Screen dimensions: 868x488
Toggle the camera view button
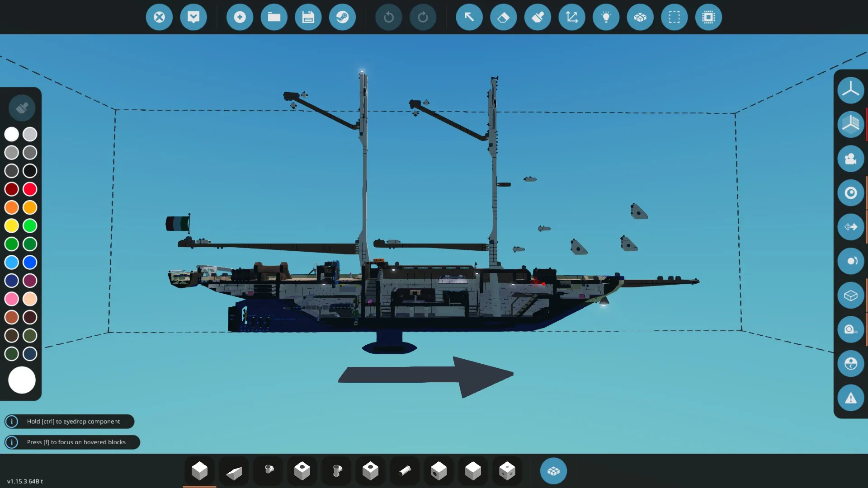[x=850, y=159]
